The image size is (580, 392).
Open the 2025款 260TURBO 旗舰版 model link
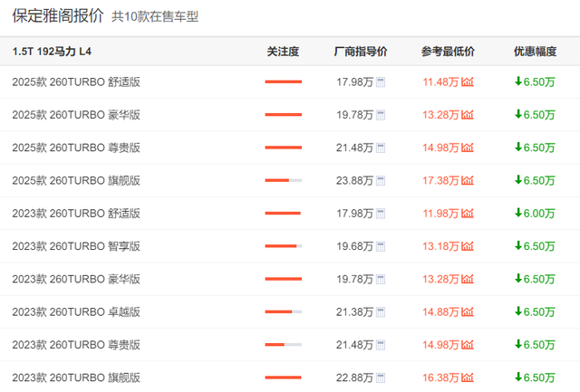point(76,181)
